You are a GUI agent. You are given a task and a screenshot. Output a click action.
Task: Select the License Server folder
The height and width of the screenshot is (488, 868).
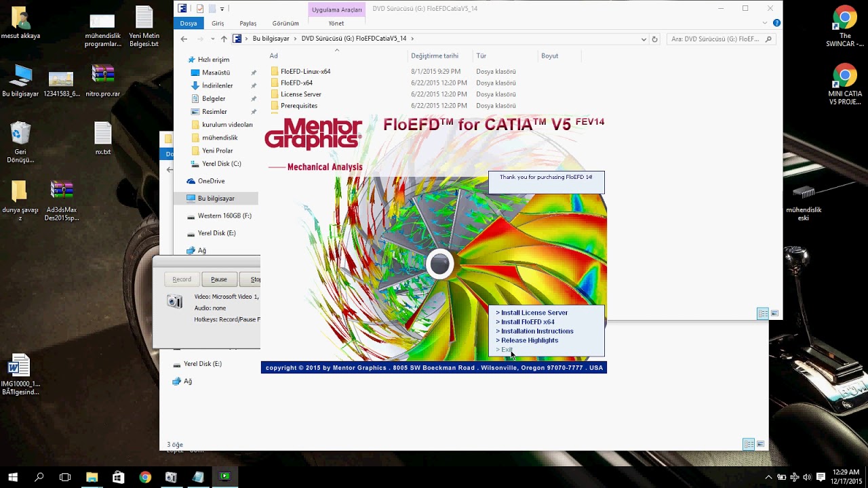click(x=300, y=94)
